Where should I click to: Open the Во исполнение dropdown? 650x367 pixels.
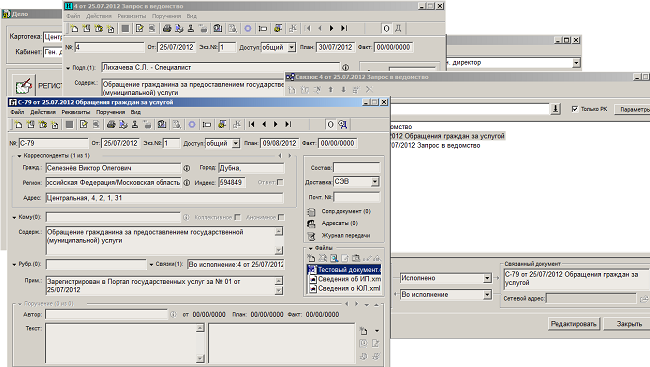pyautogui.click(x=488, y=295)
